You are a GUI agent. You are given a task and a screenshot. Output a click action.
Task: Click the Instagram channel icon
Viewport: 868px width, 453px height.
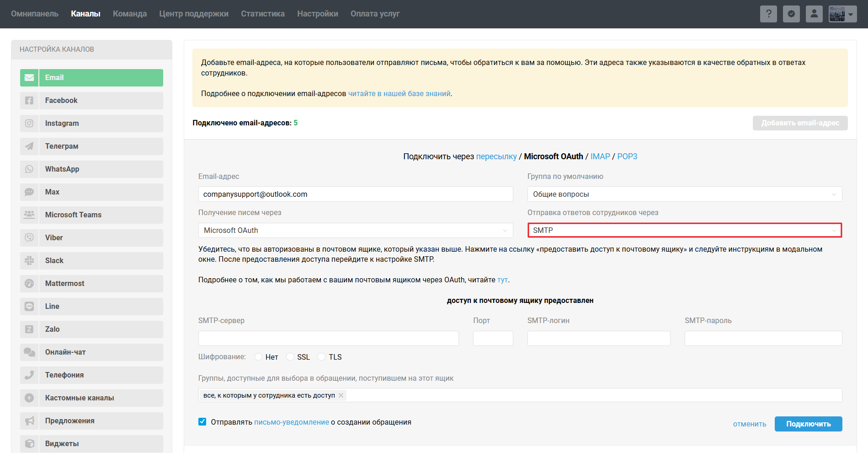tap(29, 124)
